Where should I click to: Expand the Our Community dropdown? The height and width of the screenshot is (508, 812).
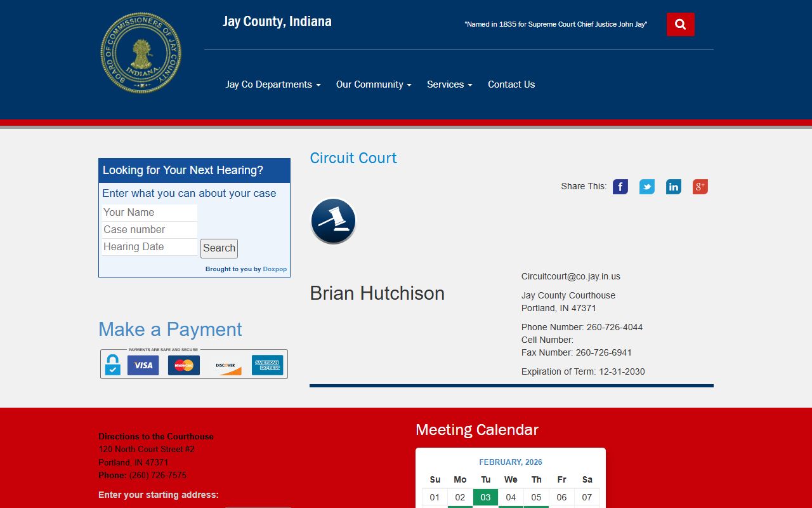(374, 84)
